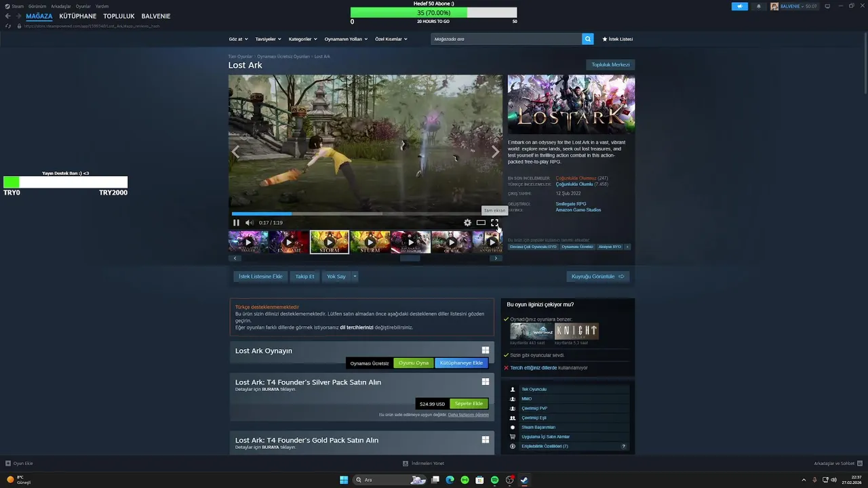
Task: Go to next media with right arrow
Action: click(495, 152)
